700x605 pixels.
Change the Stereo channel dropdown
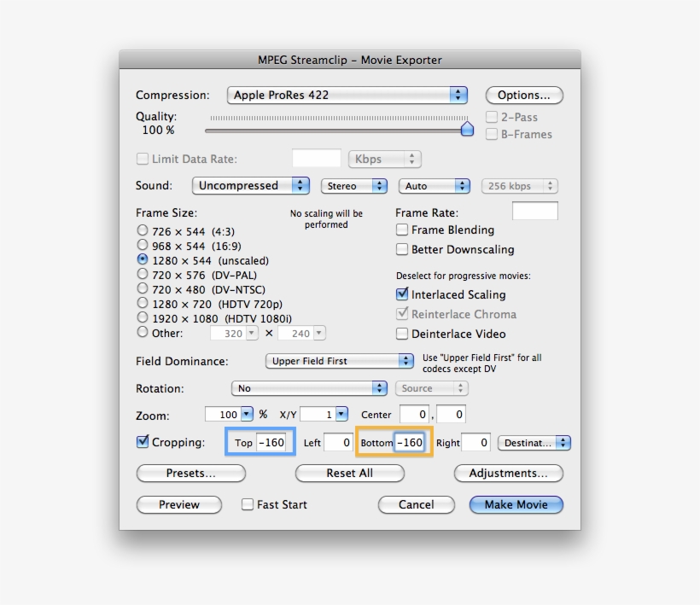353,185
